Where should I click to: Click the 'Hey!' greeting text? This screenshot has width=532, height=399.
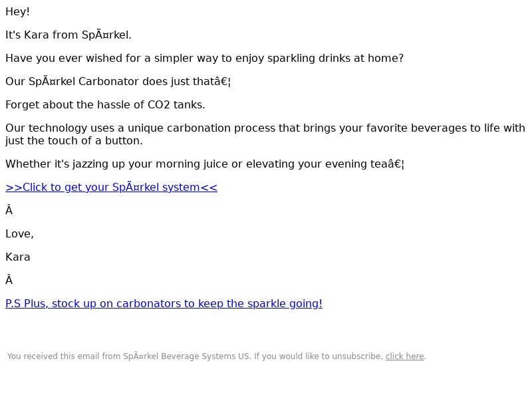point(18,11)
